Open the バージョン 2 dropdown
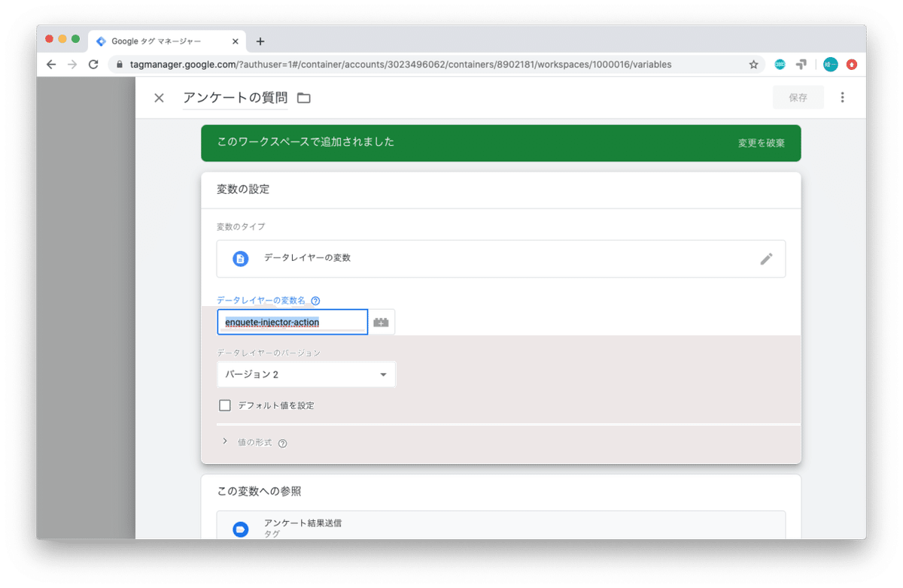Viewport: 903px width, 588px height. [306, 374]
